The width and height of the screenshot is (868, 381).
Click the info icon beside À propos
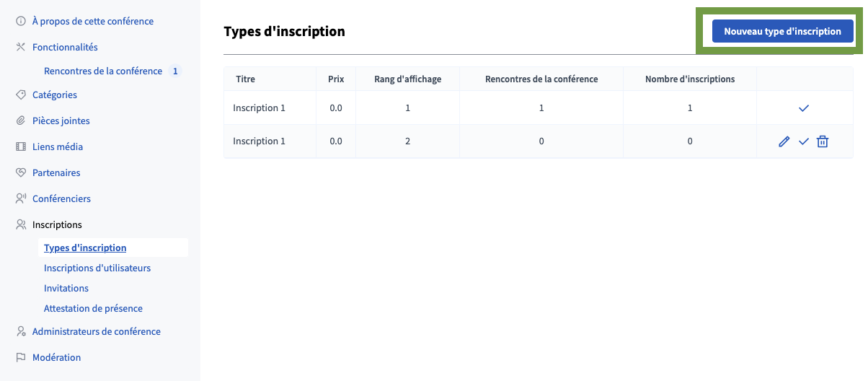tap(21, 22)
